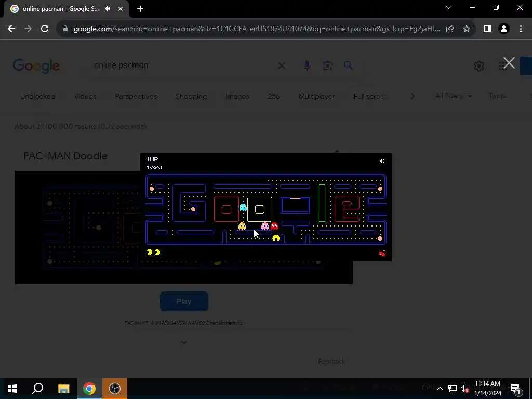Select the Multiplayer filter chip
The width and height of the screenshot is (532, 399).
click(316, 96)
